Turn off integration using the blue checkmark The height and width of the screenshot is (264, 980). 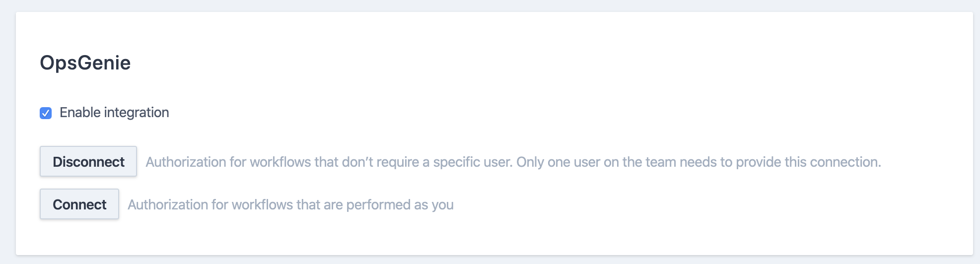(x=46, y=113)
